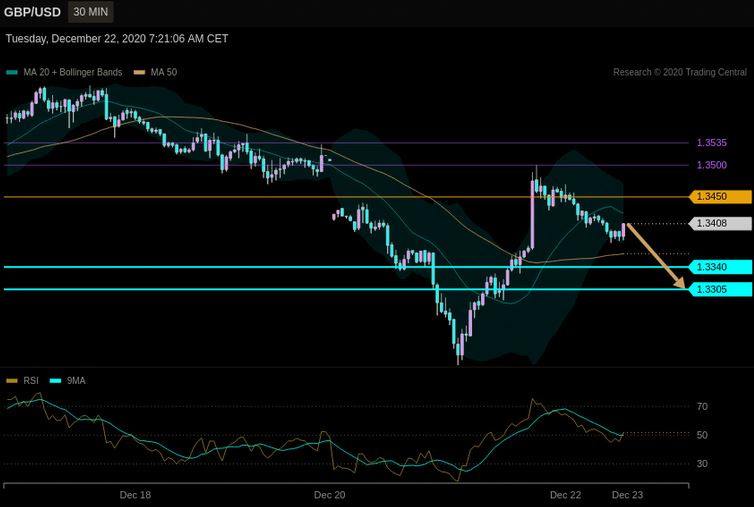The image size is (754, 507).
Task: Click the Dec 18 date axis label
Action: point(135,495)
